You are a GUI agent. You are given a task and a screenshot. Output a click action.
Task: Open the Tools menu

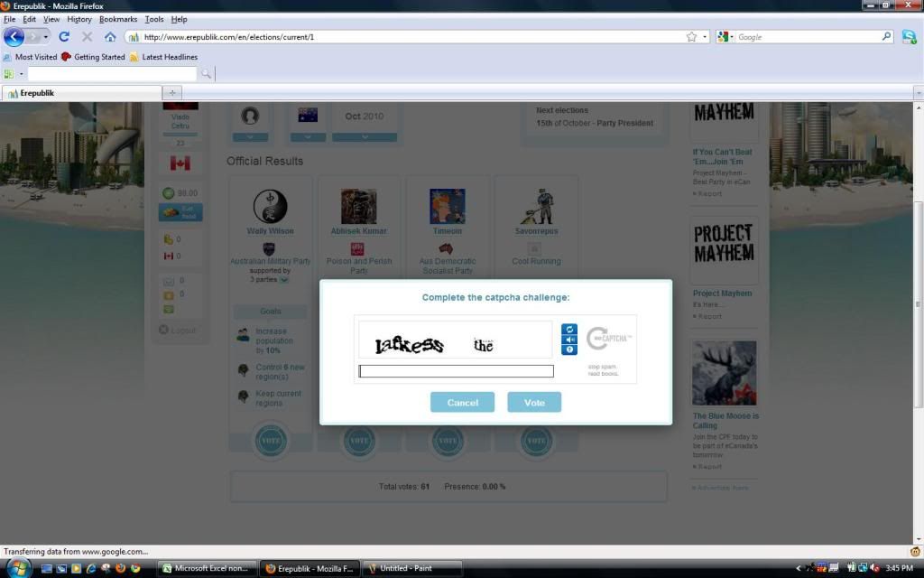point(154,19)
